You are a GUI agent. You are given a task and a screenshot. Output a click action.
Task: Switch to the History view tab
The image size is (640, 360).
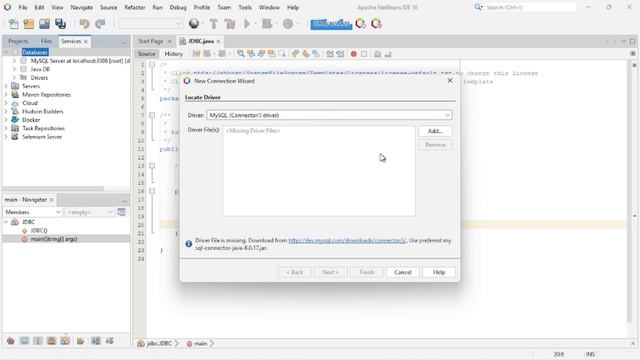pos(173,54)
